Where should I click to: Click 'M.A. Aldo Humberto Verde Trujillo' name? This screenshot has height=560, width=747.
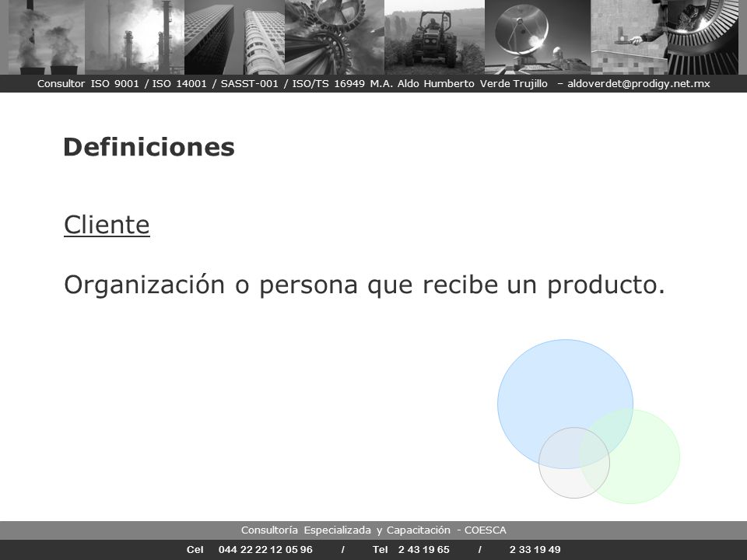459,84
